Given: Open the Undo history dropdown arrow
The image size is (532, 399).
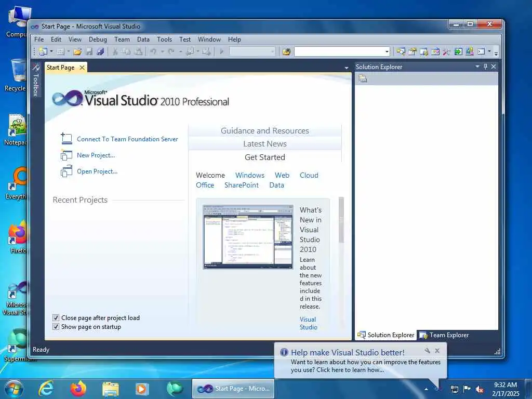Looking at the screenshot, I should click(163, 51).
